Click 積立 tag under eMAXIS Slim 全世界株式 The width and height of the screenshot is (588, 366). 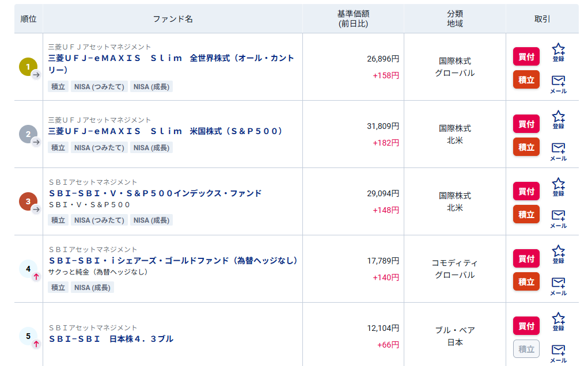coord(58,87)
